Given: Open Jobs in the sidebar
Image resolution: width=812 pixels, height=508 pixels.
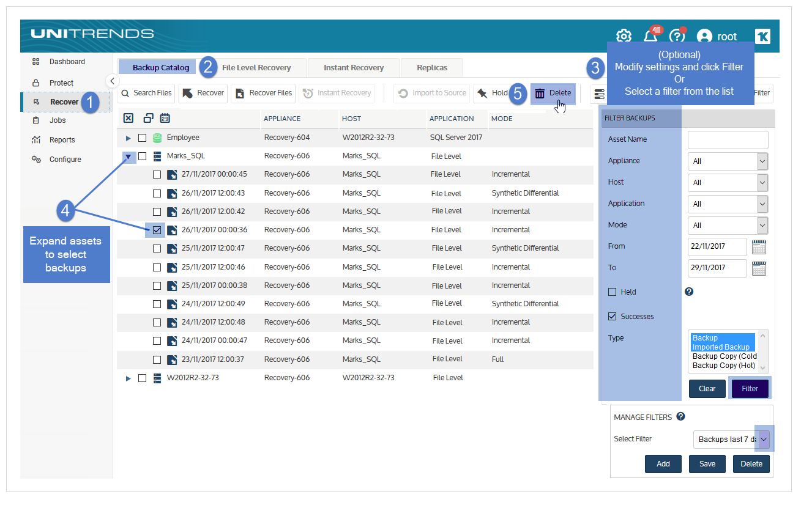Looking at the screenshot, I should point(57,120).
